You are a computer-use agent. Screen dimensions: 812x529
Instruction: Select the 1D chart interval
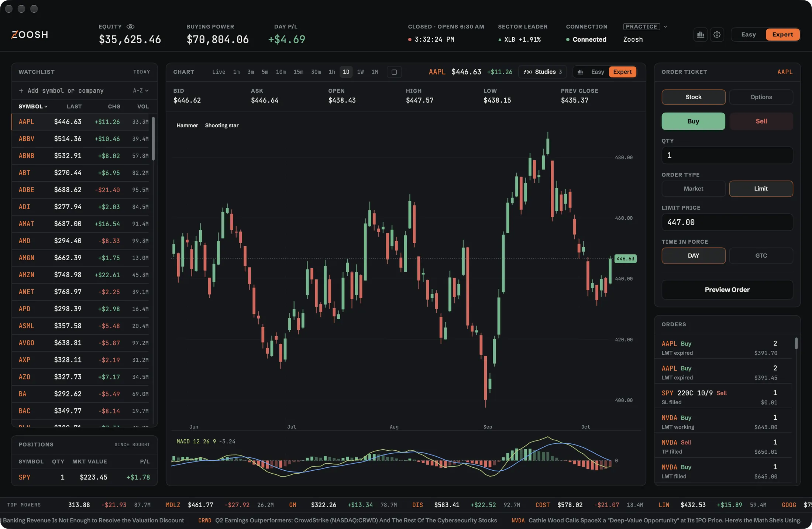click(x=346, y=72)
